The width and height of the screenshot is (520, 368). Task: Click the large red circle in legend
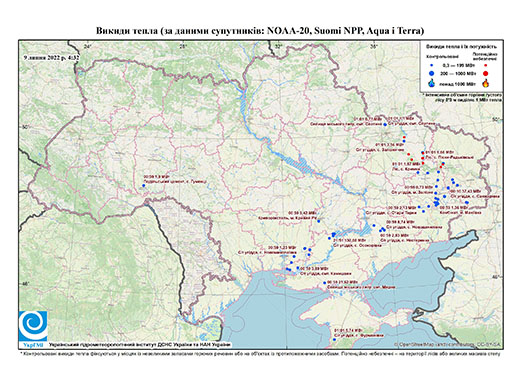pos(486,73)
